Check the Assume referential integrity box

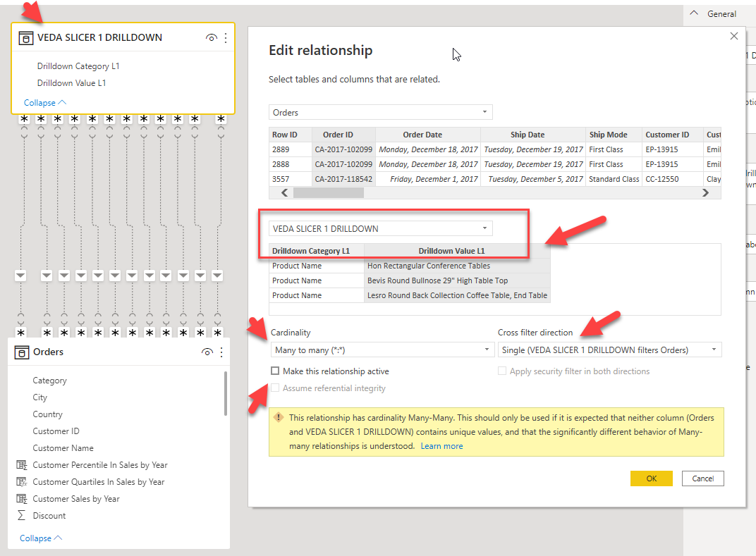click(275, 388)
